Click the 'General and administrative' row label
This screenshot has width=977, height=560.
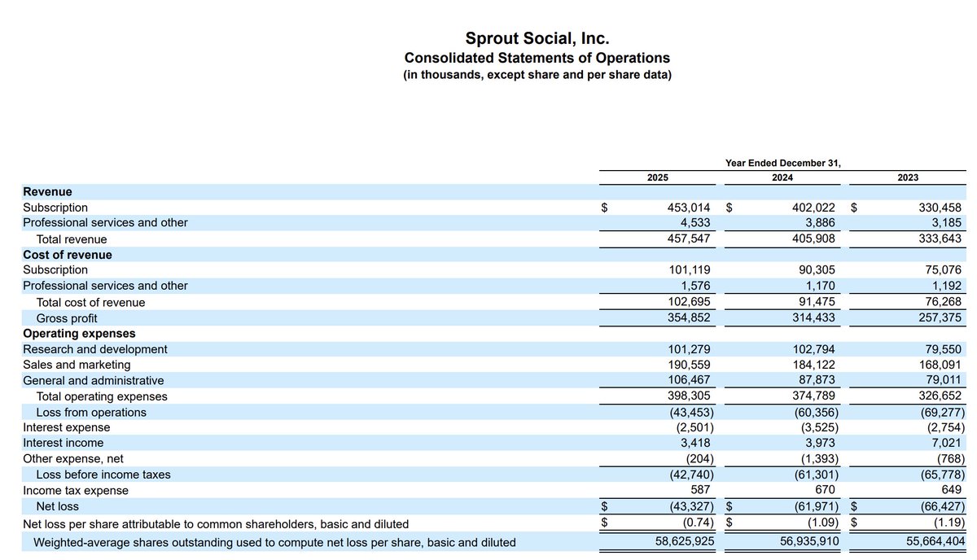93,380
